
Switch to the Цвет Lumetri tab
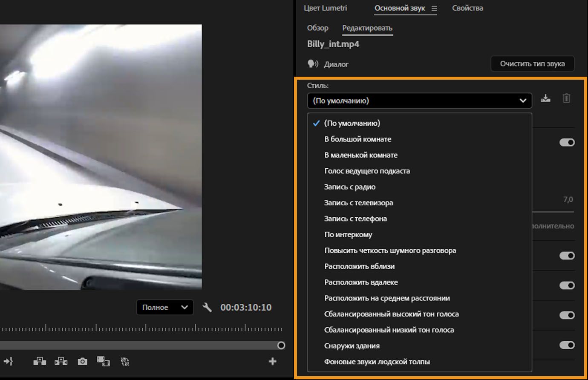325,8
